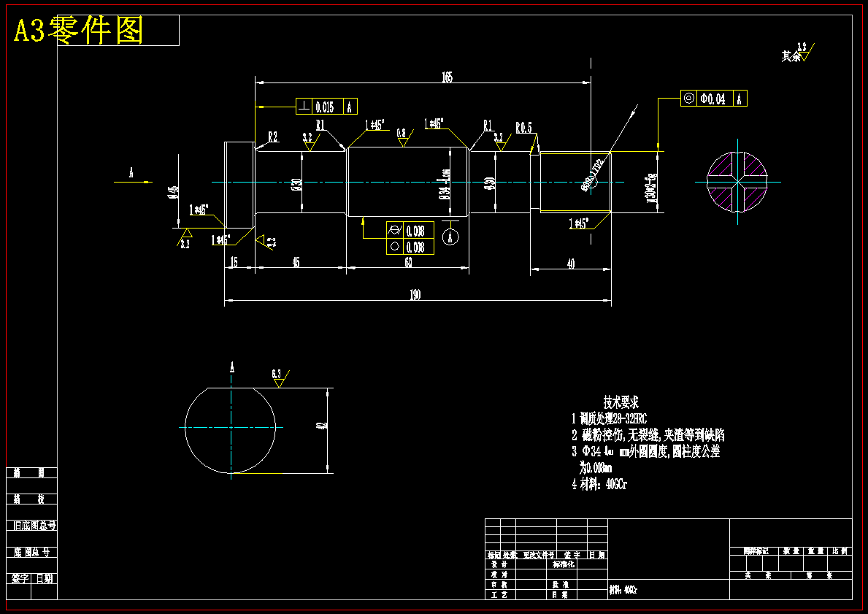The height and width of the screenshot is (614, 868).
Task: Select the "描图" side table cell
Action: pos(28,473)
